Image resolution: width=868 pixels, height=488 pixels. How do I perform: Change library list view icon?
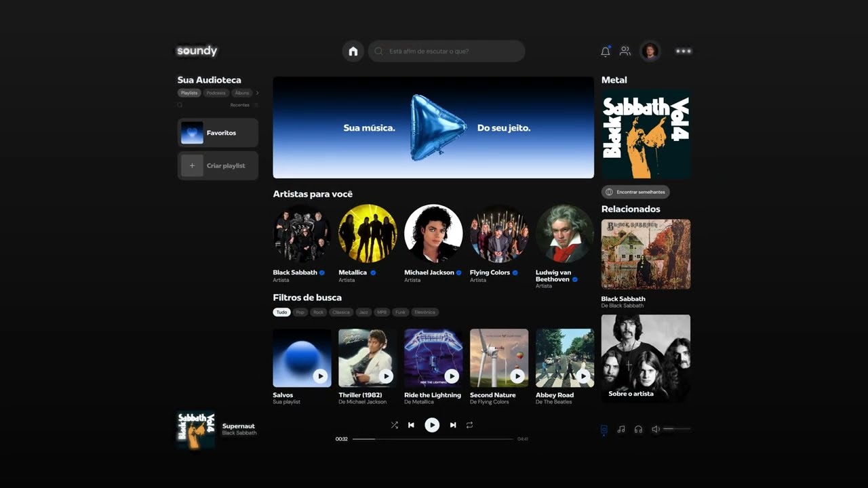tap(256, 105)
